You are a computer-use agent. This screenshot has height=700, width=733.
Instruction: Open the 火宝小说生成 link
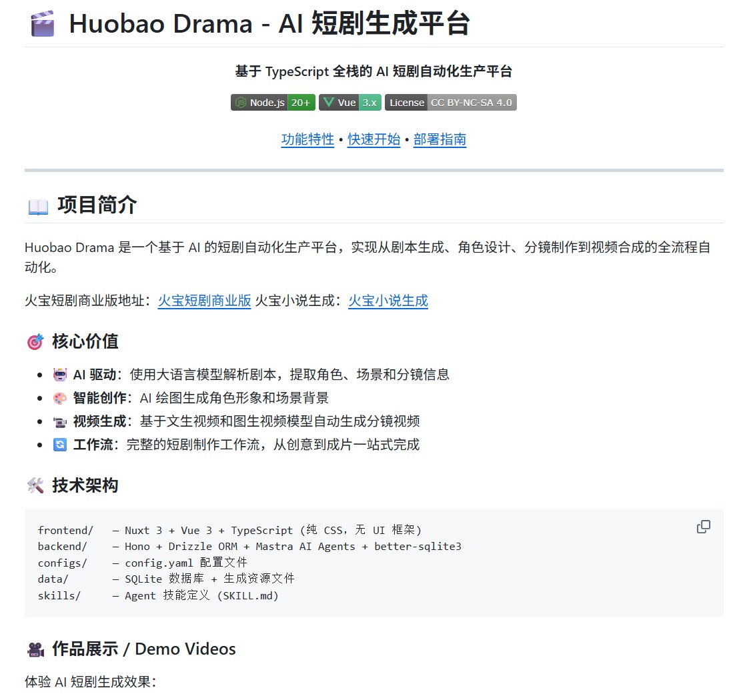(x=388, y=301)
